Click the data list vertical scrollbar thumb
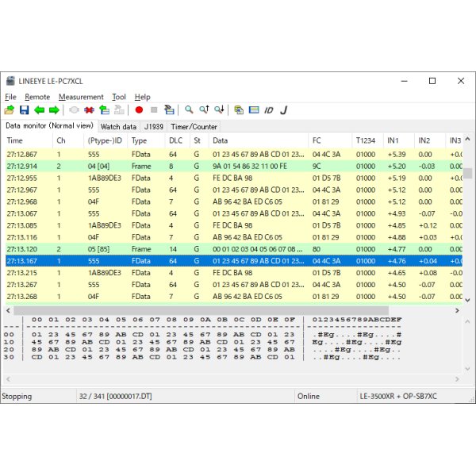 (x=467, y=173)
